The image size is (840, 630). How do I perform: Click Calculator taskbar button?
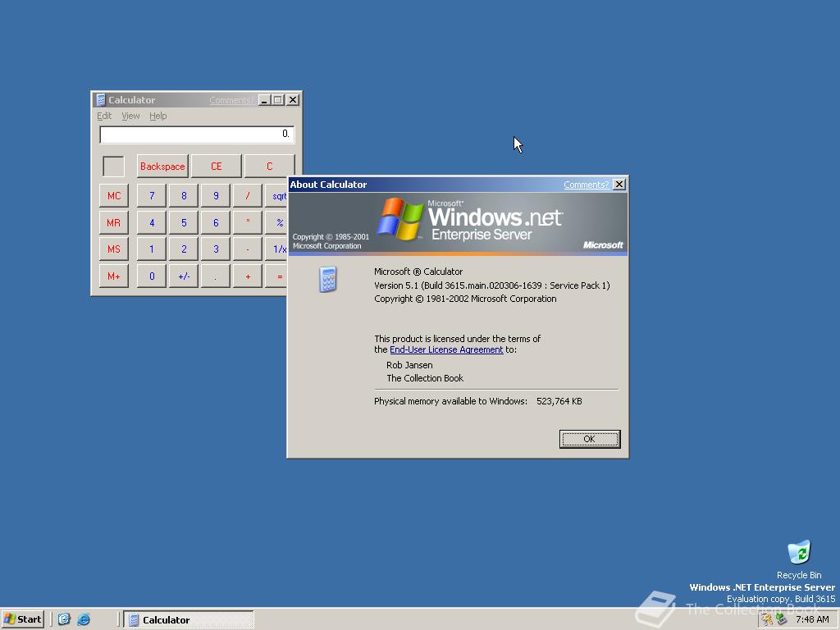[x=189, y=619]
